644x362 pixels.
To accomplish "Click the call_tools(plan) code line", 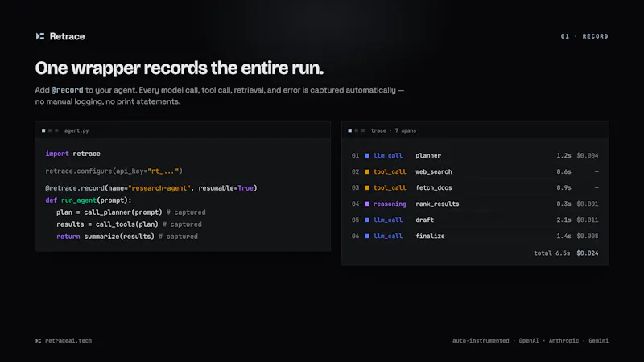I will point(129,224).
